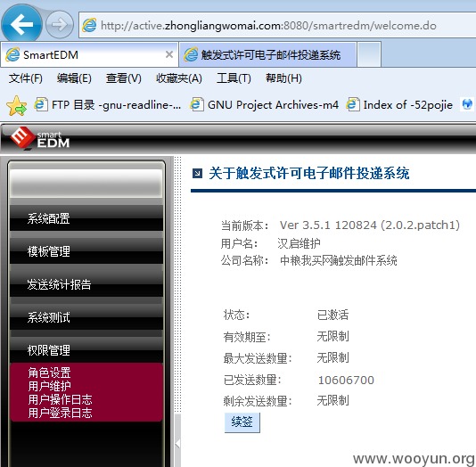Click the 续签 renew button
Viewport: 476px width, 467px height.
[x=242, y=422]
